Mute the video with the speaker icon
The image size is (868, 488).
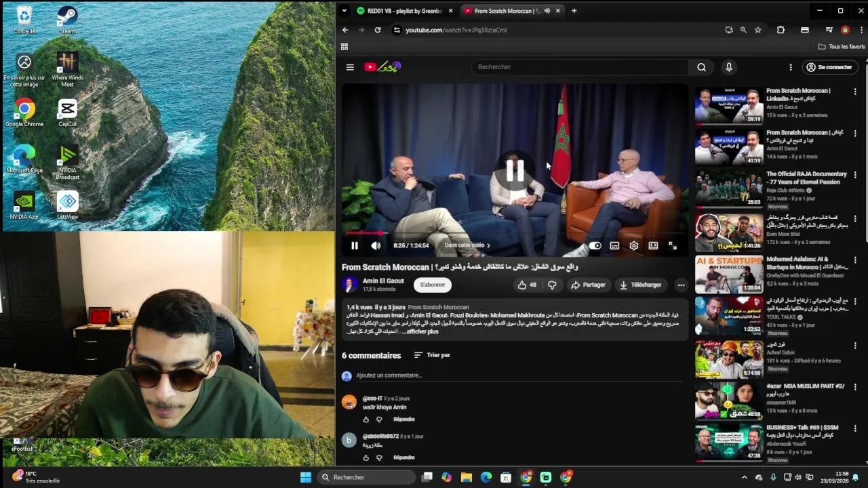tap(376, 246)
